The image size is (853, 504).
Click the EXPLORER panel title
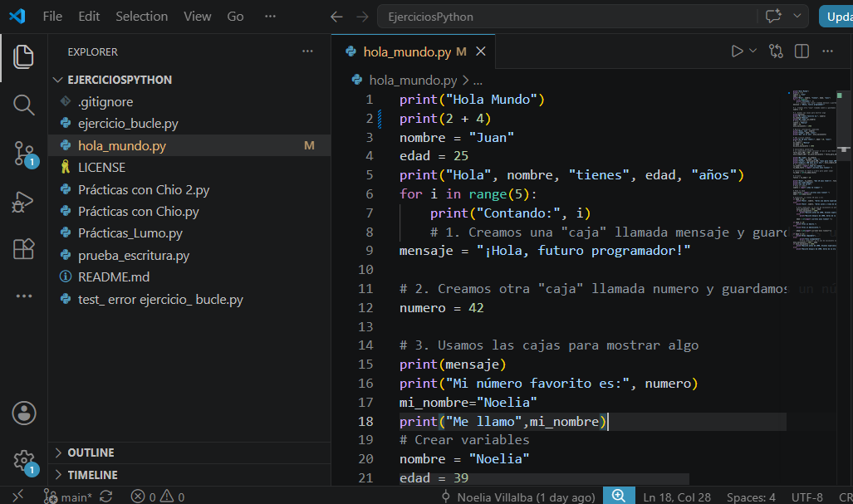click(x=92, y=52)
